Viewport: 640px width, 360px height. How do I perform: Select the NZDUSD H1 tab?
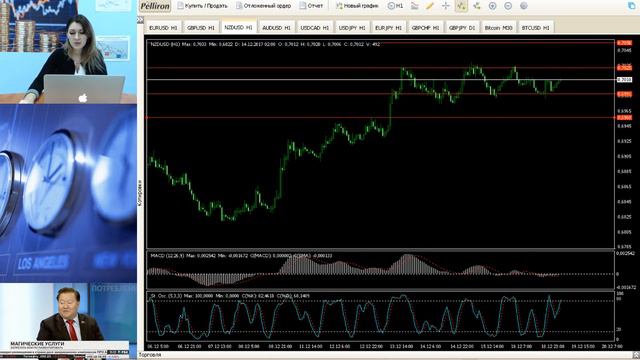point(238,27)
